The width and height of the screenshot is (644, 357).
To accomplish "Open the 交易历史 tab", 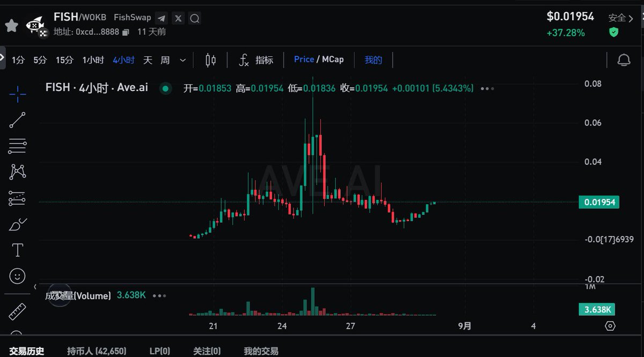I will pos(26,351).
